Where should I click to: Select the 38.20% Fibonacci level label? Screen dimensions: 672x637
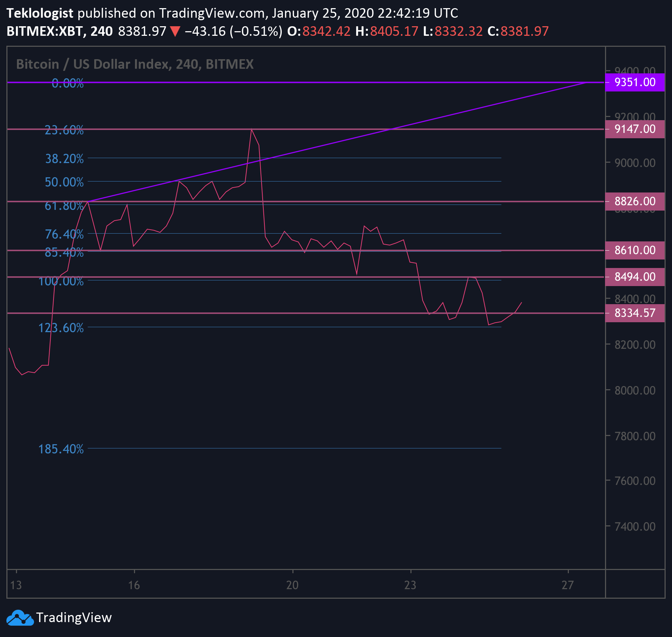64,159
